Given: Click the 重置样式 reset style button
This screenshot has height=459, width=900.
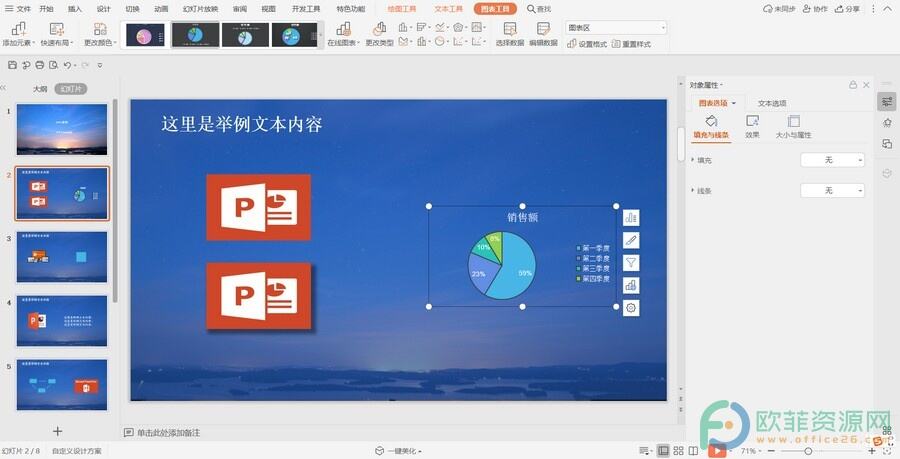Looking at the screenshot, I should tap(631, 44).
